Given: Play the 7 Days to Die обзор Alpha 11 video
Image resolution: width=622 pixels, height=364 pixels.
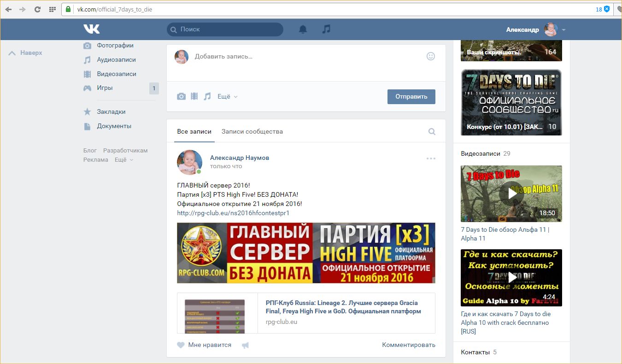Looking at the screenshot, I should (511, 194).
